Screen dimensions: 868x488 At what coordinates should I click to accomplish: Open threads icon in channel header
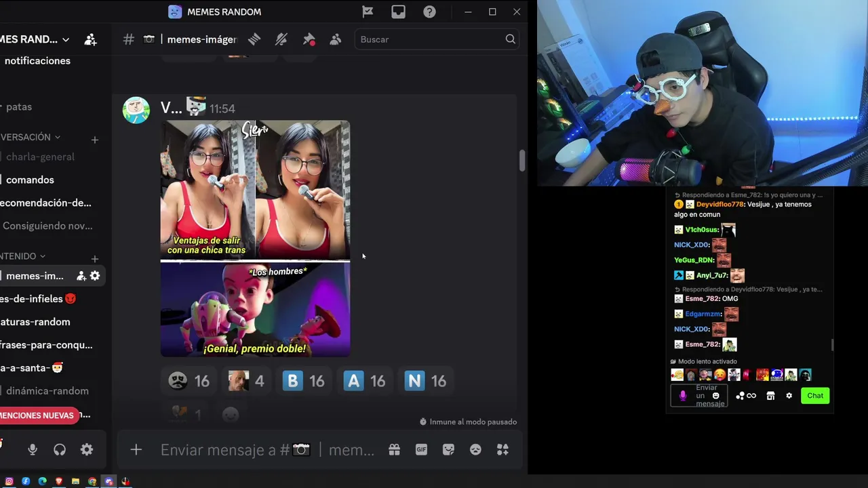254,39
